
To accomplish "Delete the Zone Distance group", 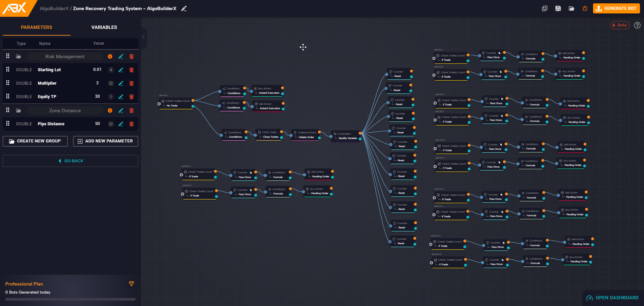I will 131,111.
